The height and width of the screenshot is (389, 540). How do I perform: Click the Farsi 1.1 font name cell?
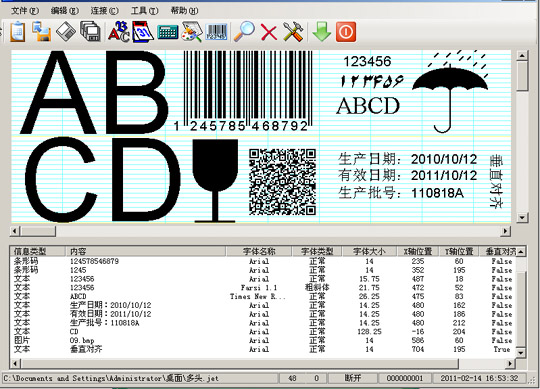(259, 287)
